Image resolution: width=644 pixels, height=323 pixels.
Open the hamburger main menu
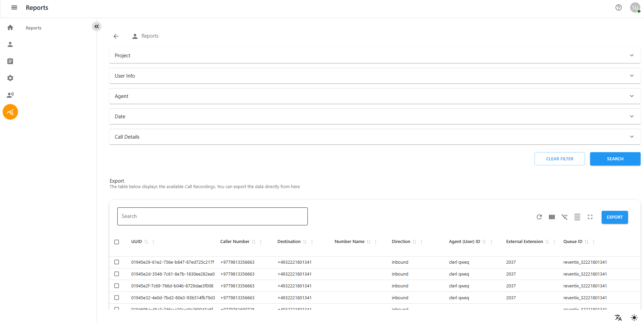[x=14, y=7]
